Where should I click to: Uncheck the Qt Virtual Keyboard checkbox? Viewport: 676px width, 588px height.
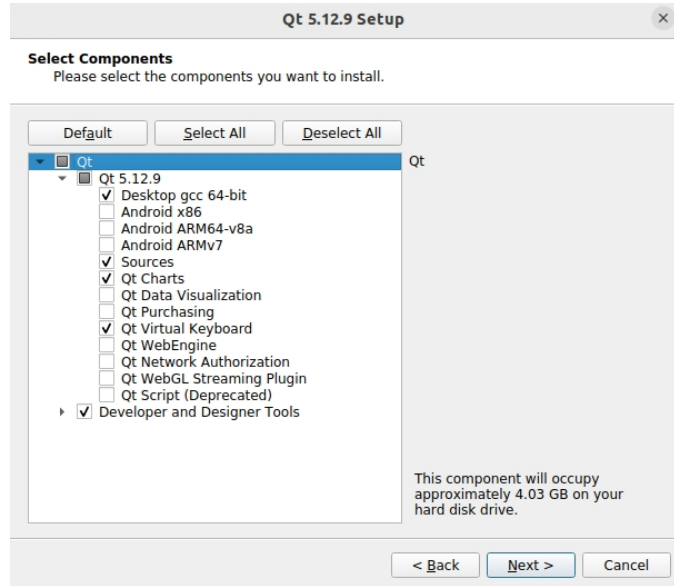(106, 328)
